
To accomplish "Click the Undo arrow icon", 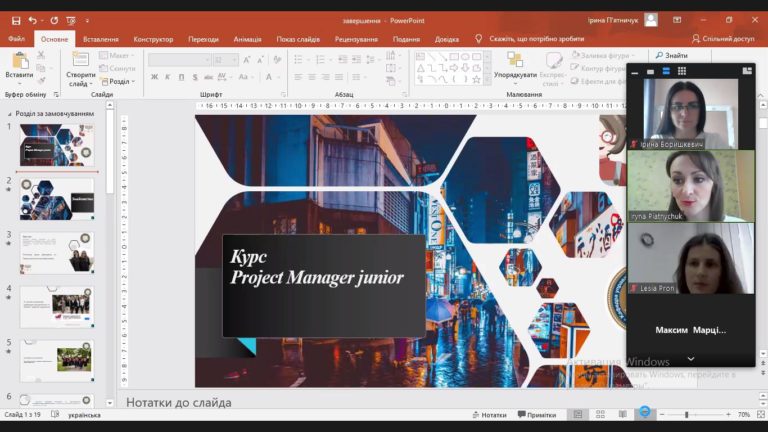I will (x=32, y=21).
